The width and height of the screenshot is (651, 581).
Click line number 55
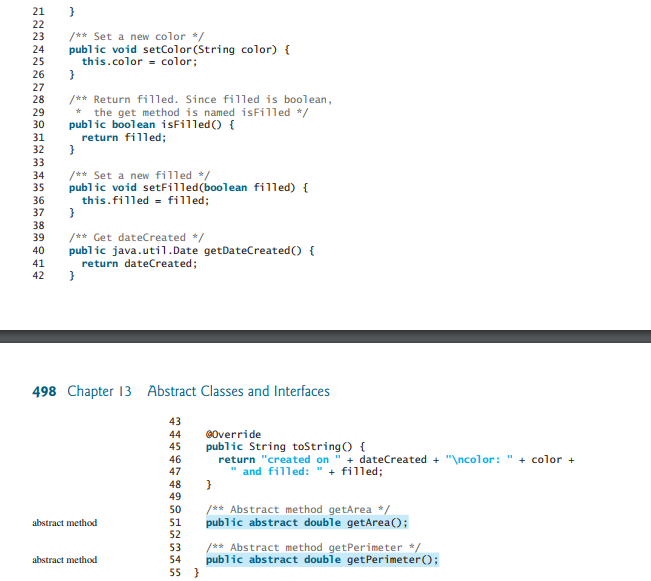(x=175, y=573)
